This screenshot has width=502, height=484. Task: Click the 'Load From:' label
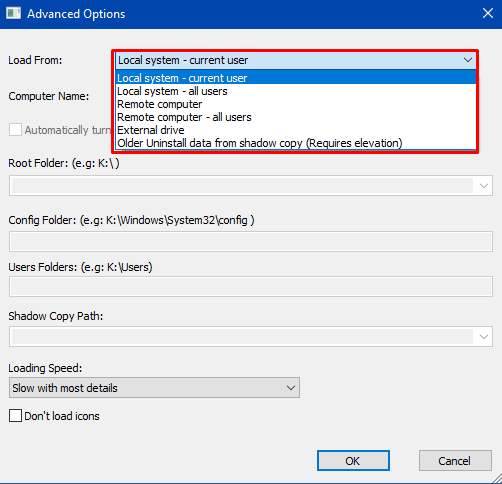tap(35, 60)
